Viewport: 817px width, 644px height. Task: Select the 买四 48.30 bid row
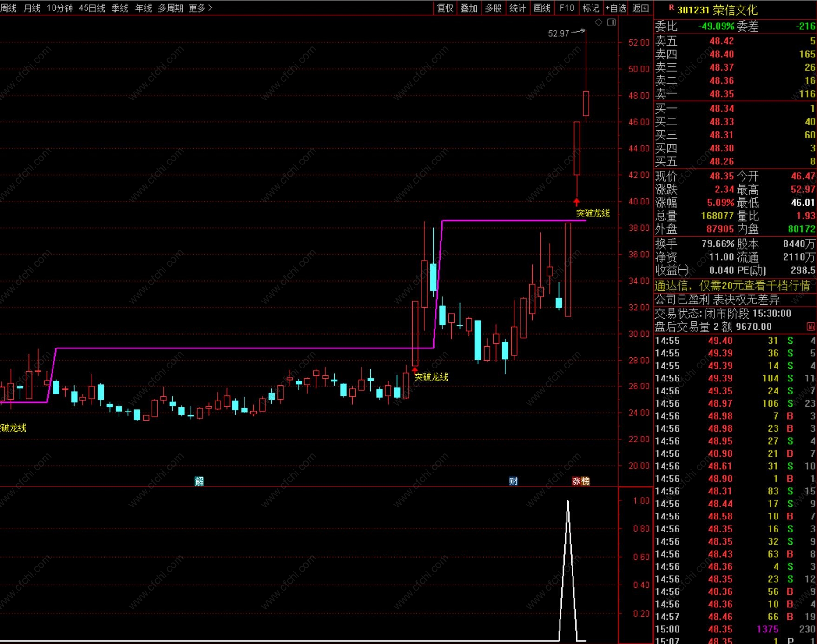735,148
